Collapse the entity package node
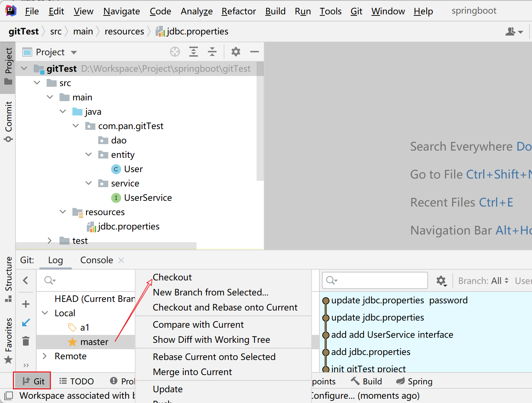The height and width of the screenshot is (403, 532). pyautogui.click(x=89, y=155)
